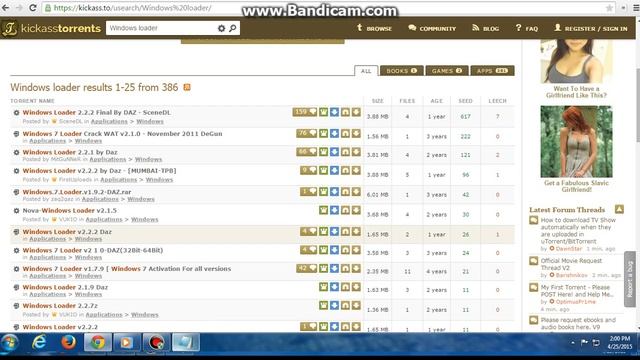Switch to the APPS results tab

(492, 71)
